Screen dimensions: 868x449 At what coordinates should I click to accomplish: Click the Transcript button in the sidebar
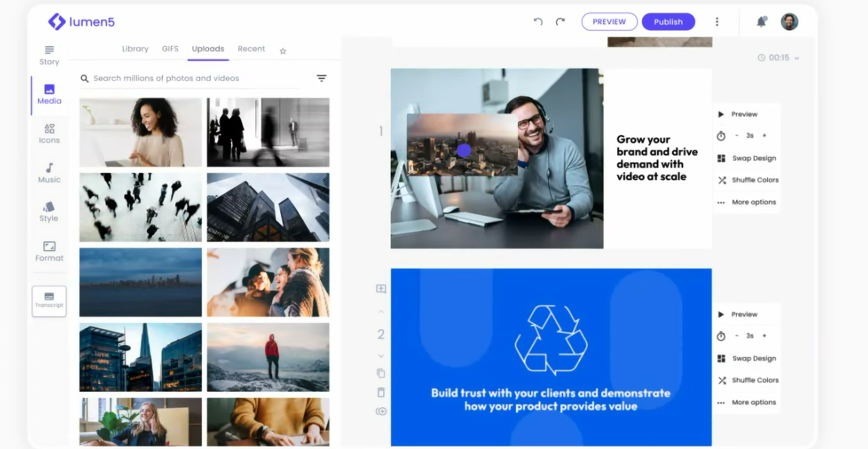click(x=49, y=301)
